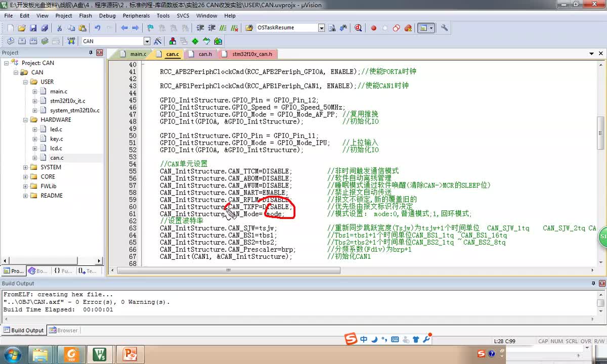Insert a breakpoint with the red dot icon
Viewport: 607px width, 364px height.
[374, 28]
